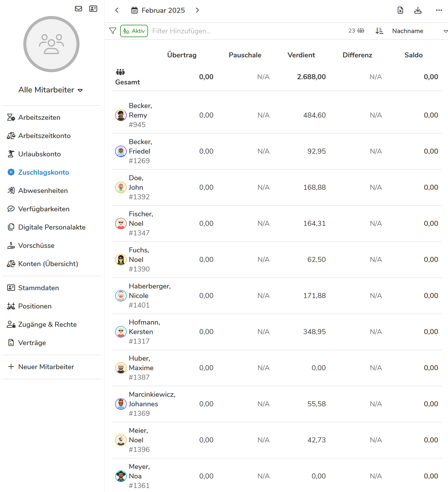This screenshot has width=448, height=492.
Task: Go to next month with right chevron
Action: [197, 10]
